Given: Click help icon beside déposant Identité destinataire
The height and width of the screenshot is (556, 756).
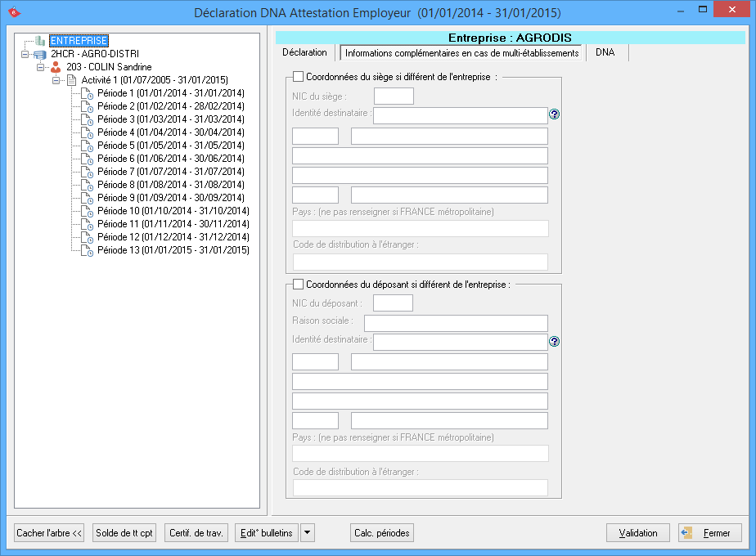Looking at the screenshot, I should (x=554, y=342).
